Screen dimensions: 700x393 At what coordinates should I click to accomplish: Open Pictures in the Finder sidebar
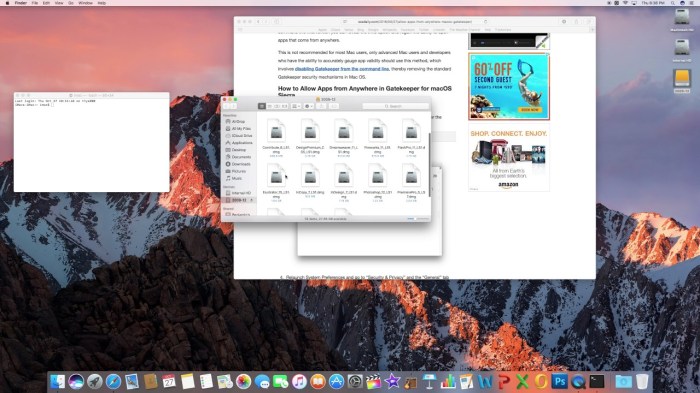click(x=239, y=171)
